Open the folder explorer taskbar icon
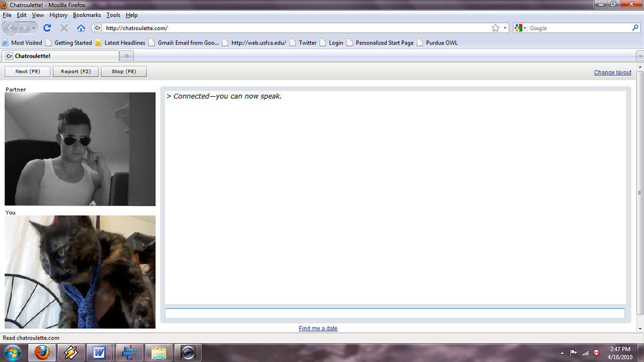 click(x=158, y=353)
